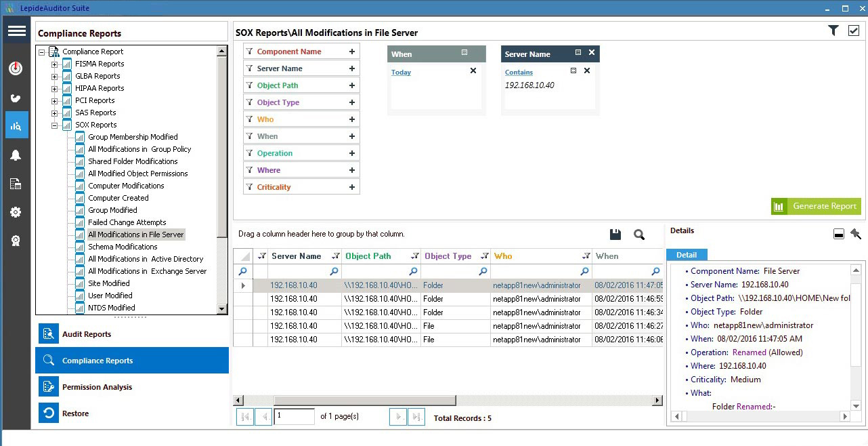Screen dimensions: 868x446
Task: Open the Contains operator dropdown in Server Name filter
Action: (x=519, y=72)
